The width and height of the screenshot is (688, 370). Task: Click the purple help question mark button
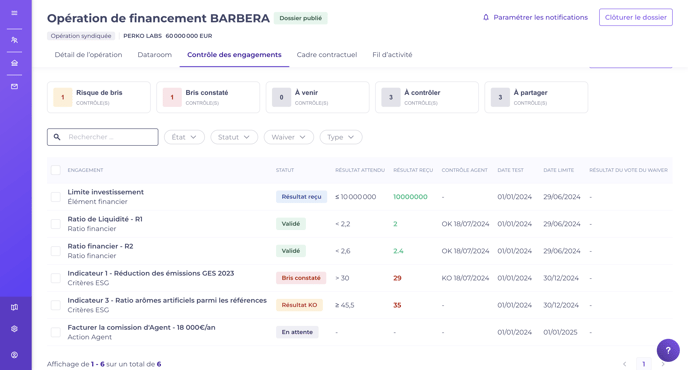click(668, 350)
